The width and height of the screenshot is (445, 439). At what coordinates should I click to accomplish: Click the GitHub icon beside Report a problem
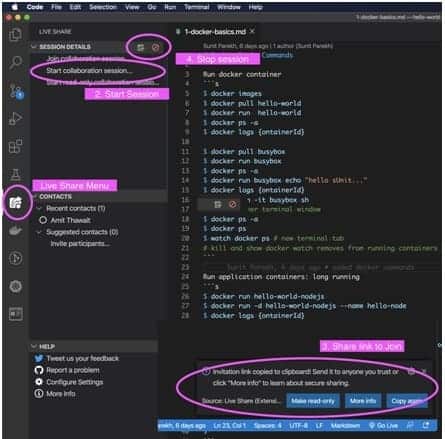point(39,370)
